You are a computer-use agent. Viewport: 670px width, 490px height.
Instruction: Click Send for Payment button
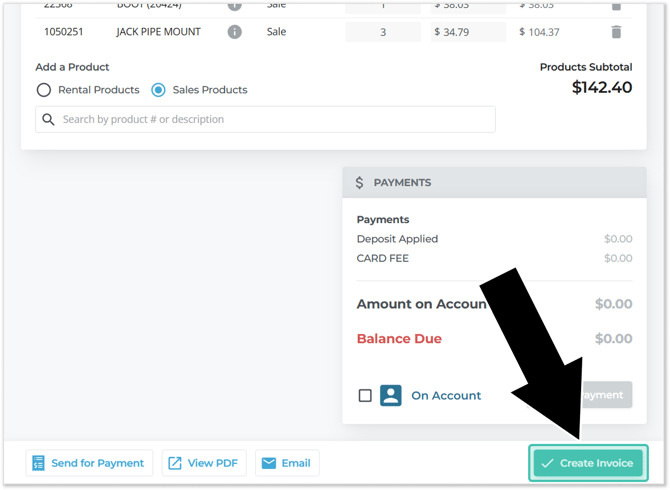(x=89, y=463)
